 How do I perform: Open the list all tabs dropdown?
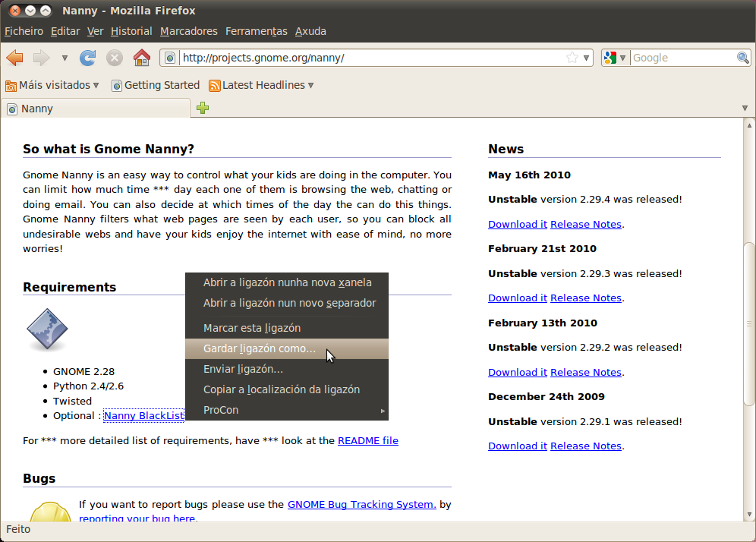pyautogui.click(x=745, y=109)
